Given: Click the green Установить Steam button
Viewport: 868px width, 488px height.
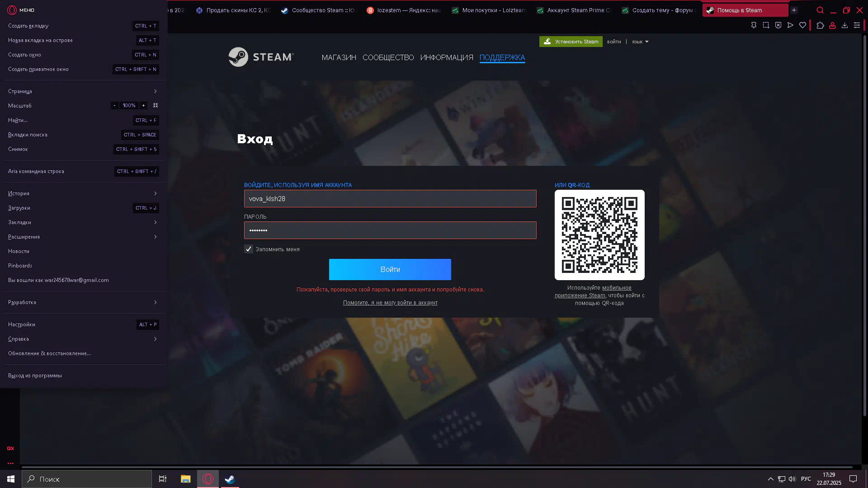Looking at the screenshot, I should (x=571, y=42).
